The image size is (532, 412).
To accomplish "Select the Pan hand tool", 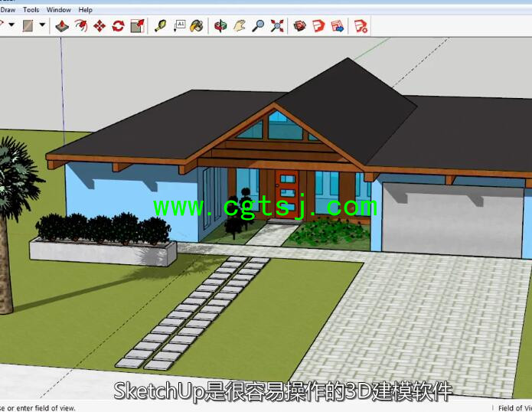I will pyautogui.click(x=240, y=26).
